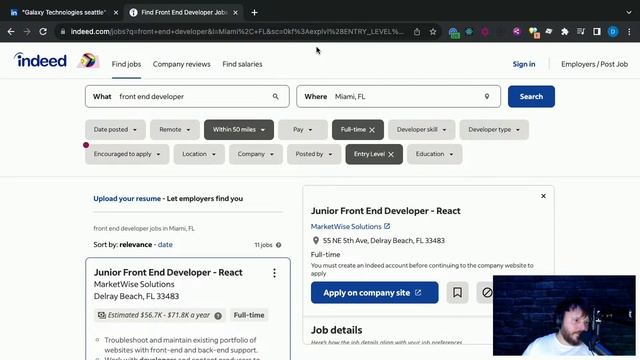Click Apply on company site button

[x=374, y=292]
